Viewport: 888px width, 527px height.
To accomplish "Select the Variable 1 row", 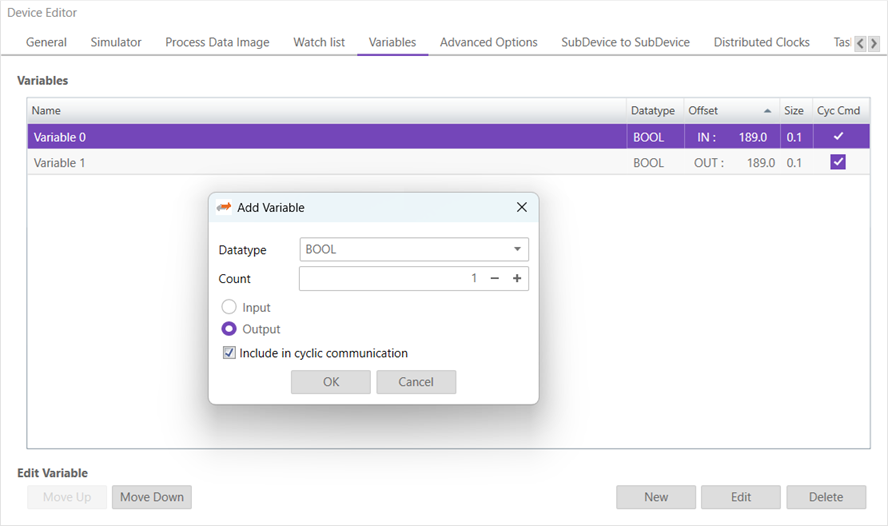I will point(300,162).
